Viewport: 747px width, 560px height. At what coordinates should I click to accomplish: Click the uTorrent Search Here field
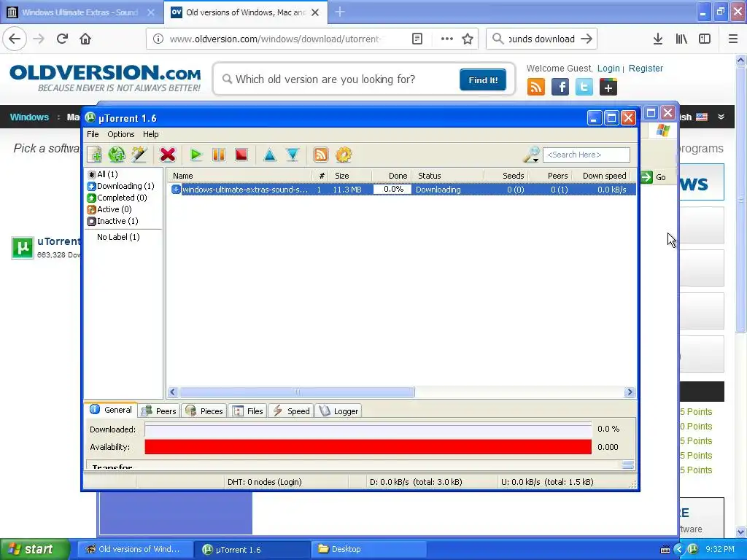click(587, 155)
